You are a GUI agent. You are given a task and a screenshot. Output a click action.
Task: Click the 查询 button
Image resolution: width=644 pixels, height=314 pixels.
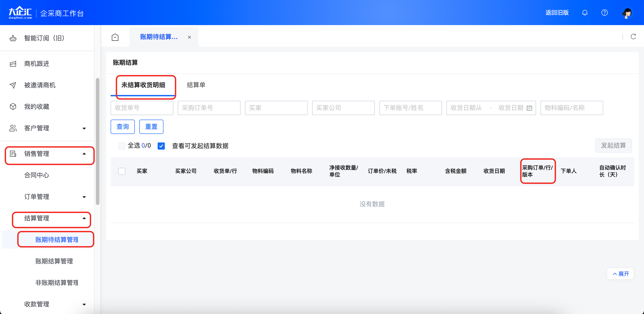pyautogui.click(x=122, y=127)
